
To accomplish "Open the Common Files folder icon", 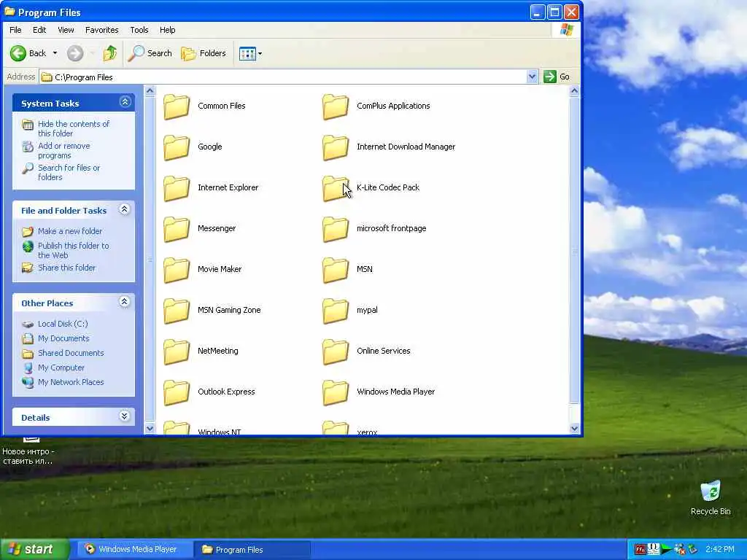I will pos(177,106).
